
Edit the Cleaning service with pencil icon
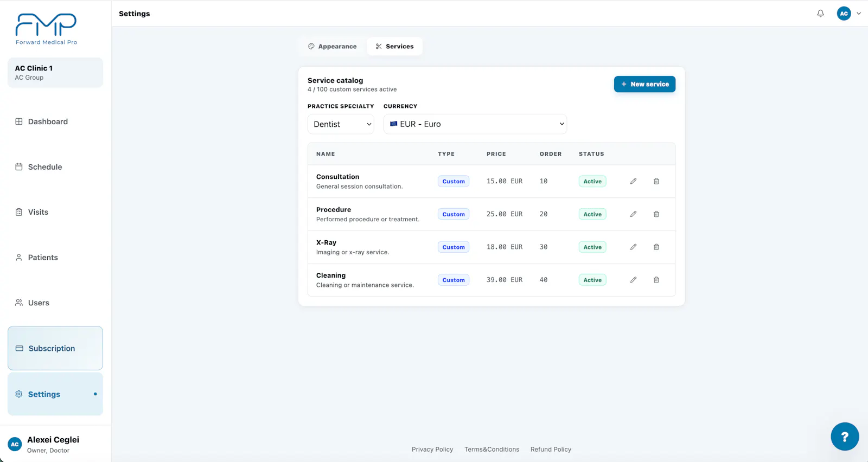pyautogui.click(x=633, y=280)
